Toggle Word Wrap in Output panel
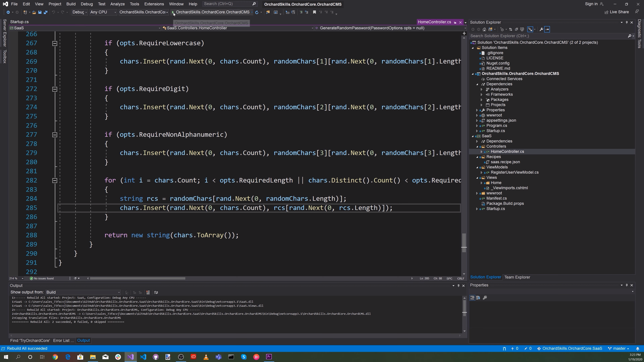The image size is (644, 362). (156, 292)
